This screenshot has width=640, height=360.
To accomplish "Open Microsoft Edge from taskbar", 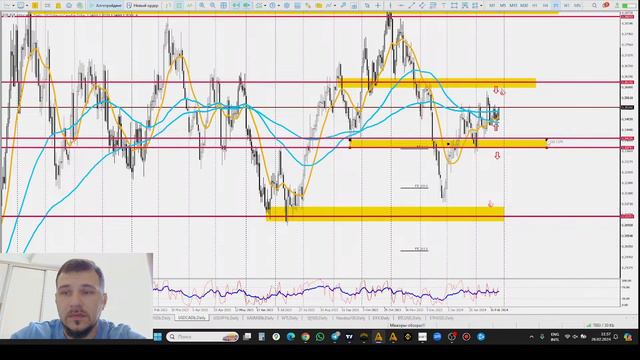I will (291, 337).
